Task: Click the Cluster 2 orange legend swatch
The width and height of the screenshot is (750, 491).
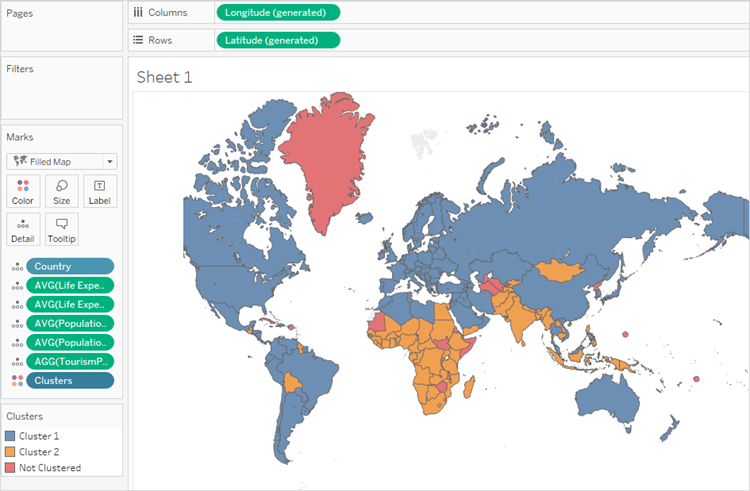Action: click(x=12, y=452)
